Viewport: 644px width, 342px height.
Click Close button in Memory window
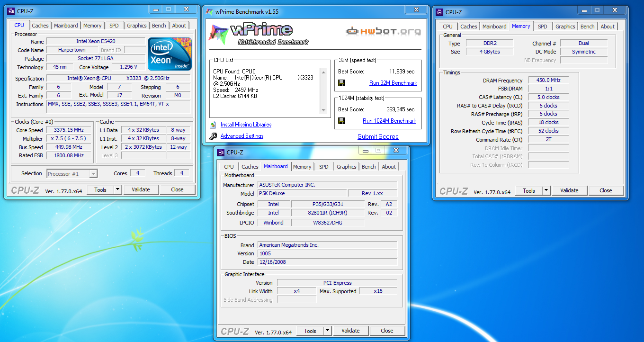pos(606,190)
